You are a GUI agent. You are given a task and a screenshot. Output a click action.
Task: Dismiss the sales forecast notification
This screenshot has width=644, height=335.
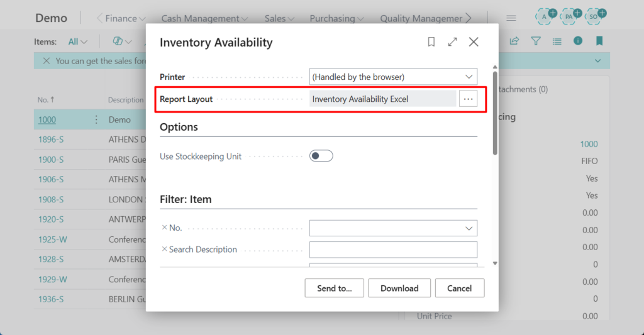(x=46, y=61)
